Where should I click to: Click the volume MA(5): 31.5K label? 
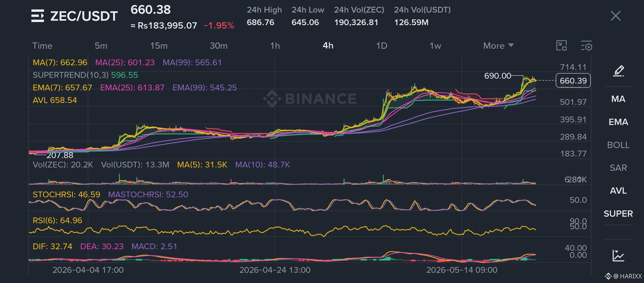tap(202, 165)
